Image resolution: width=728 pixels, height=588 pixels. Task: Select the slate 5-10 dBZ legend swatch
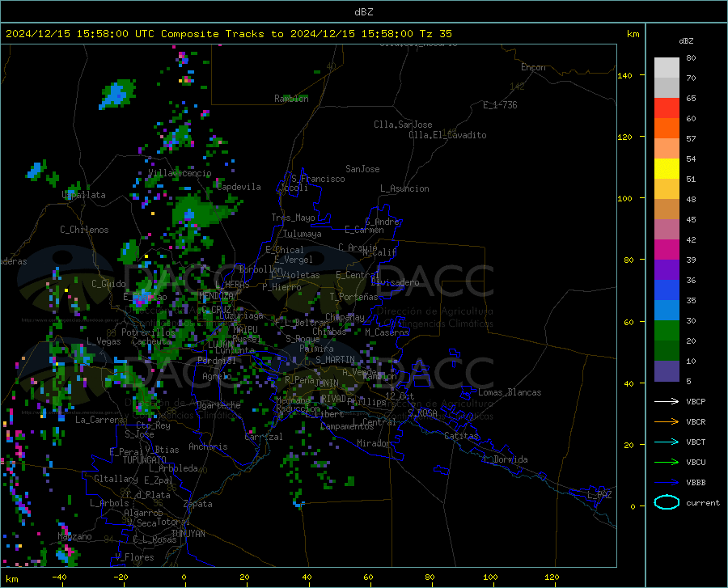pyautogui.click(x=667, y=371)
